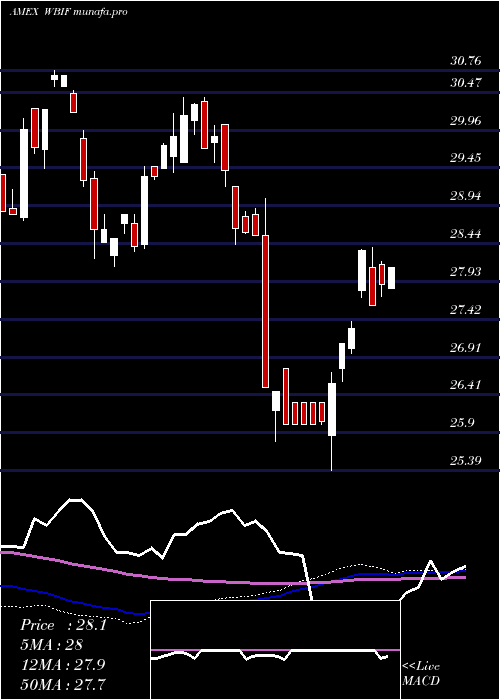
Task: Click the tall red candle dropping to 26.5
Action: [265, 311]
